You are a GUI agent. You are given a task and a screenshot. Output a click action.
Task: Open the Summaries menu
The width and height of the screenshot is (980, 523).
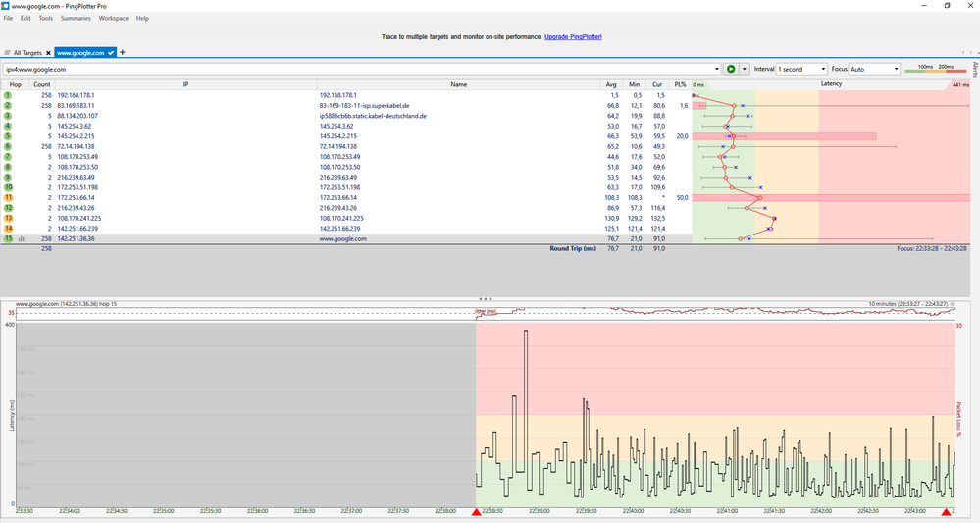click(76, 18)
